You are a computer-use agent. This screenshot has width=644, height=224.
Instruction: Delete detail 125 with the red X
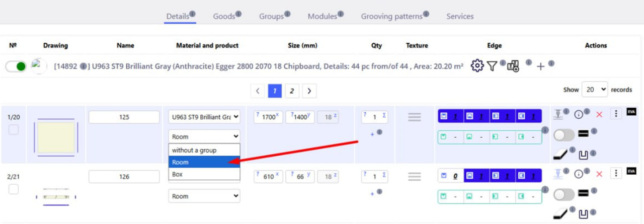coord(599,115)
